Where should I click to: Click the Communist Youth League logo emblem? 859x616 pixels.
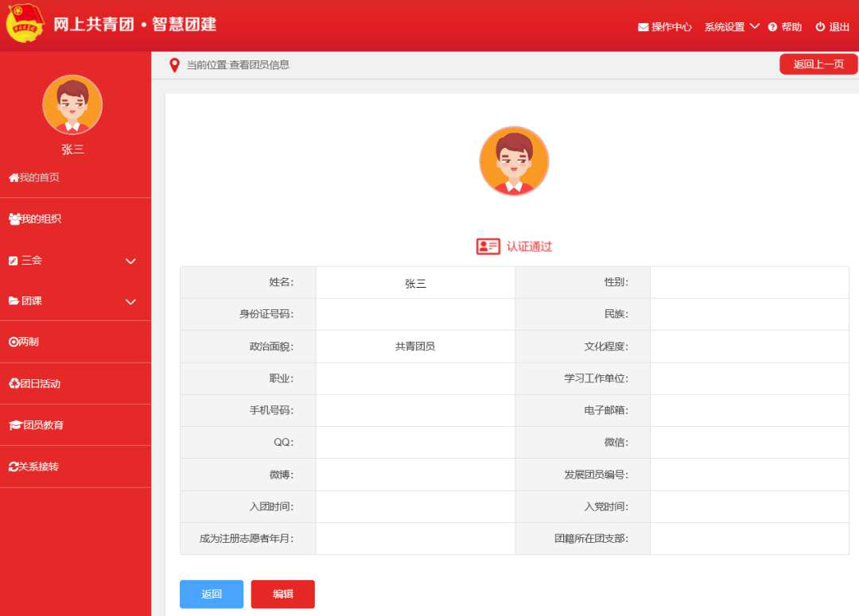coord(25,24)
